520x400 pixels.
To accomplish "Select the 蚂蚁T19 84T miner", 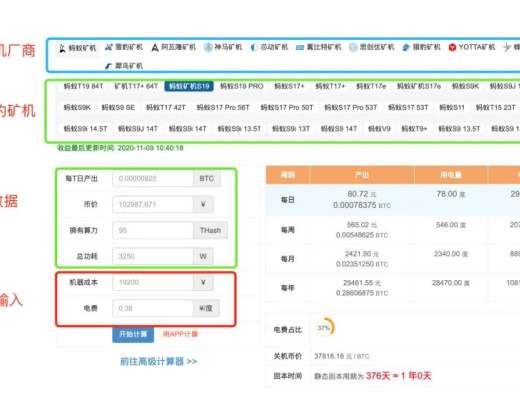I will click(x=83, y=86).
